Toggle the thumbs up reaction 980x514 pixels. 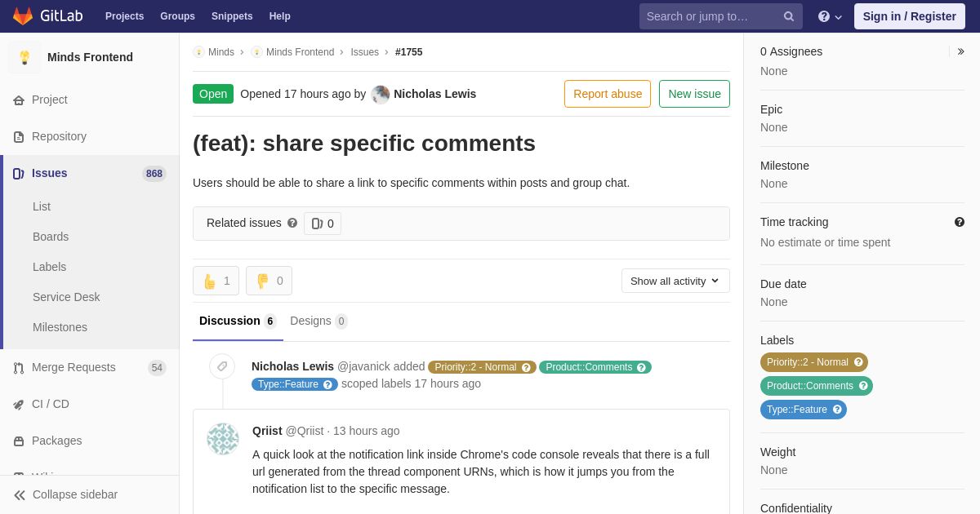pos(216,281)
